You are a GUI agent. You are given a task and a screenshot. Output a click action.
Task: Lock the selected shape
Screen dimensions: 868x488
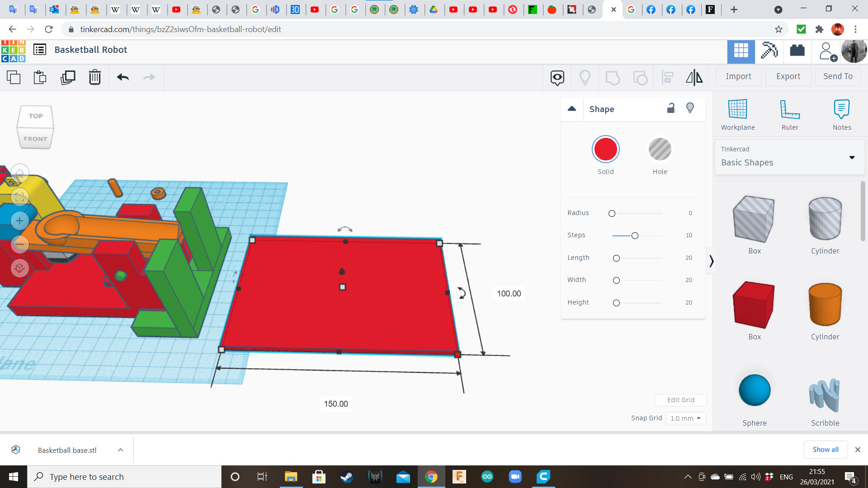tap(671, 108)
